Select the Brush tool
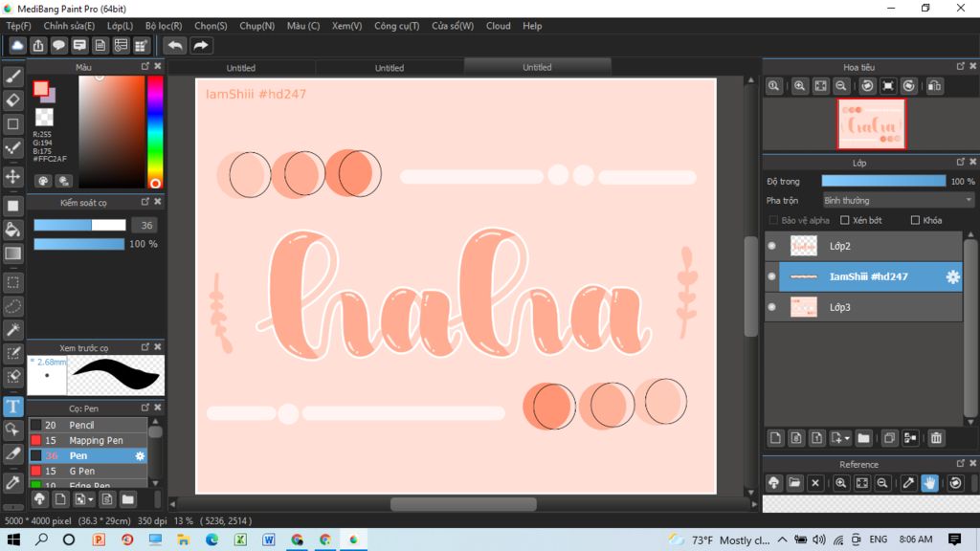 click(x=13, y=77)
